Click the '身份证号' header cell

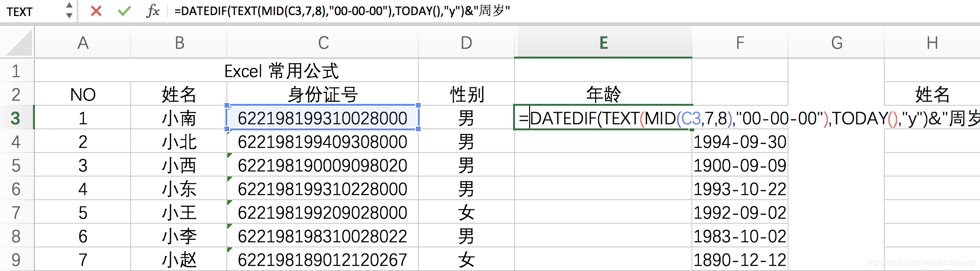[x=323, y=94]
